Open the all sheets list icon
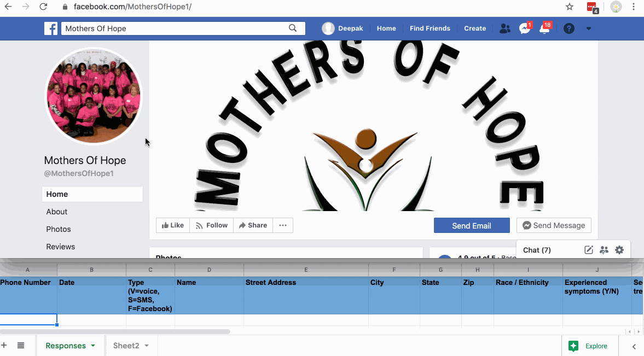Screen dimensions: 644x356 pyautogui.click(x=21, y=345)
